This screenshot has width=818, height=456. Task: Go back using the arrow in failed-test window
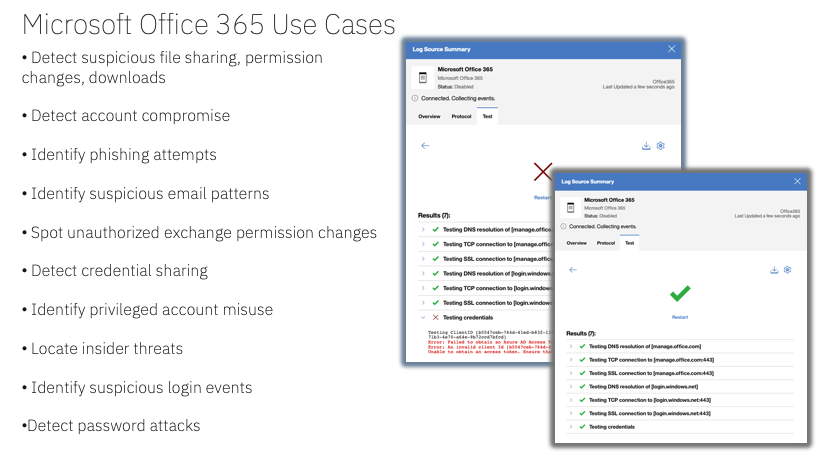[x=425, y=146]
